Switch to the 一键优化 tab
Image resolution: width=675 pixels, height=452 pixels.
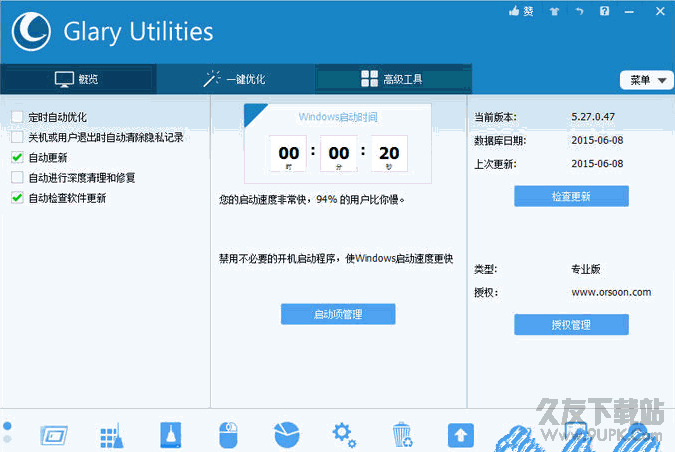coord(235,79)
